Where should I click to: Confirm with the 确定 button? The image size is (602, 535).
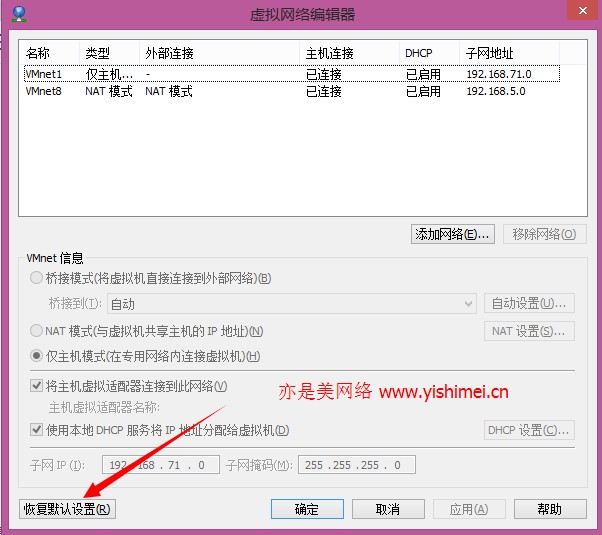click(x=307, y=509)
